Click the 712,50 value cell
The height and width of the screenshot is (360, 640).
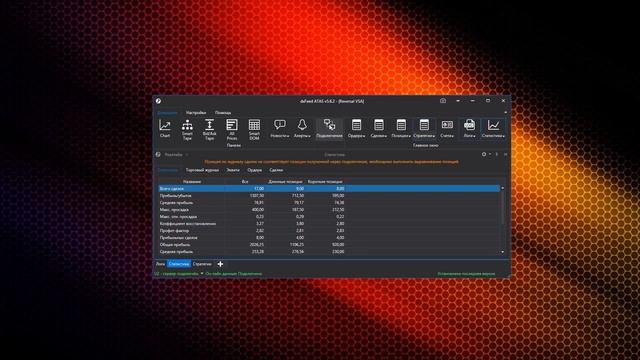(x=298, y=196)
